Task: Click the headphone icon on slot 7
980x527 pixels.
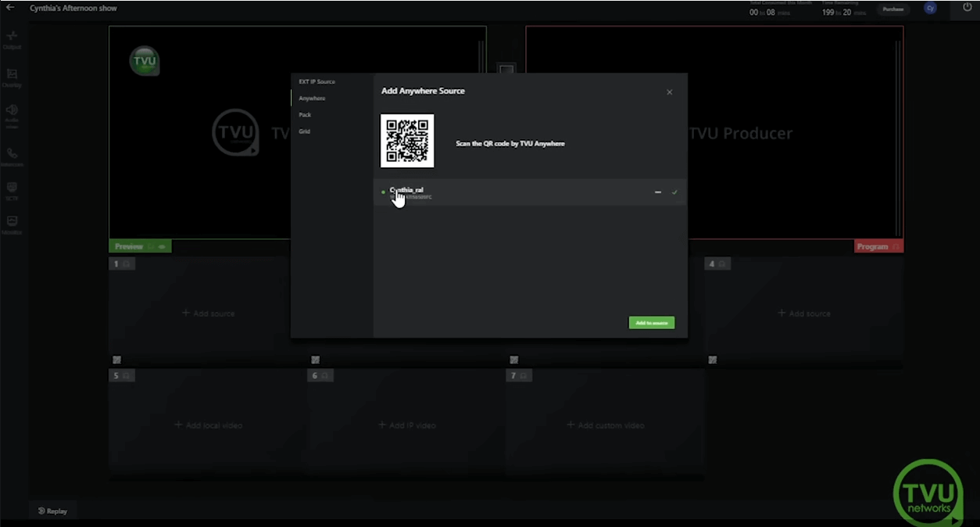Action: pos(524,376)
